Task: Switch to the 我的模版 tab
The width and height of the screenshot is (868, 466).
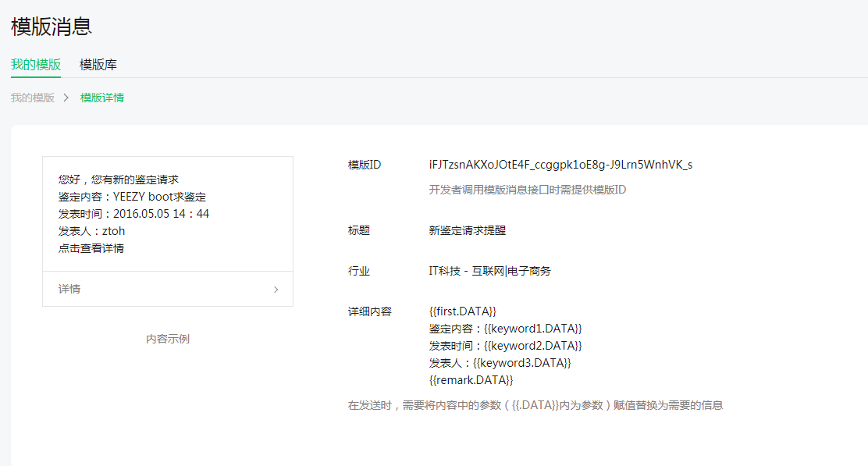Action: tap(36, 65)
